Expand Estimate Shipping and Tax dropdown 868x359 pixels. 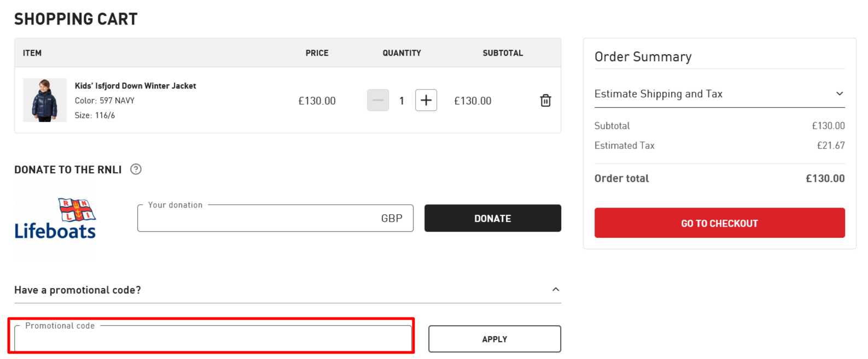tap(720, 94)
